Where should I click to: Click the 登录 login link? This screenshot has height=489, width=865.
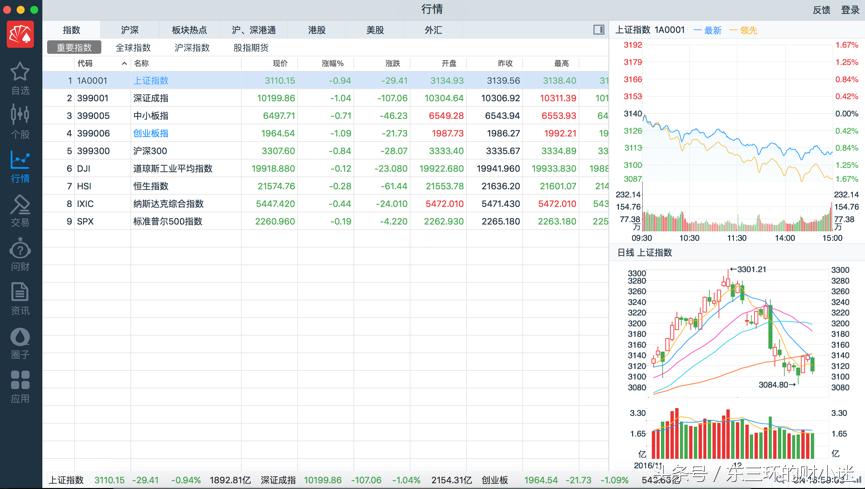coord(850,10)
